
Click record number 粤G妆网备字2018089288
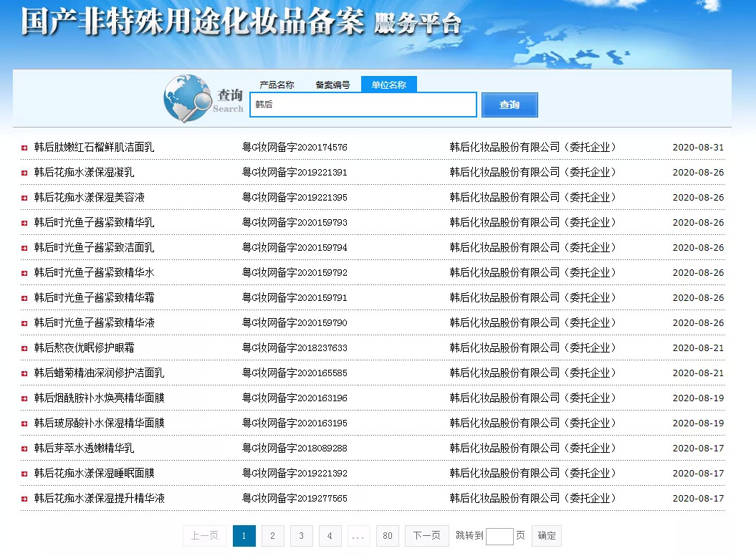coord(295,448)
